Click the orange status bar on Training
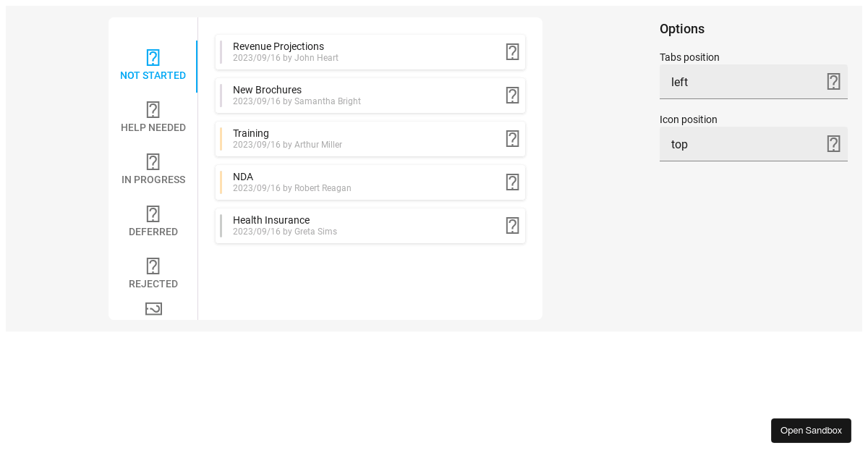Viewport: 868px width, 456px height. [221, 138]
